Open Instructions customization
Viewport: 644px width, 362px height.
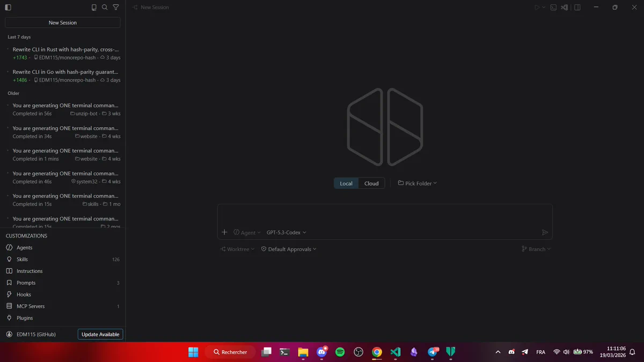coord(63,271)
